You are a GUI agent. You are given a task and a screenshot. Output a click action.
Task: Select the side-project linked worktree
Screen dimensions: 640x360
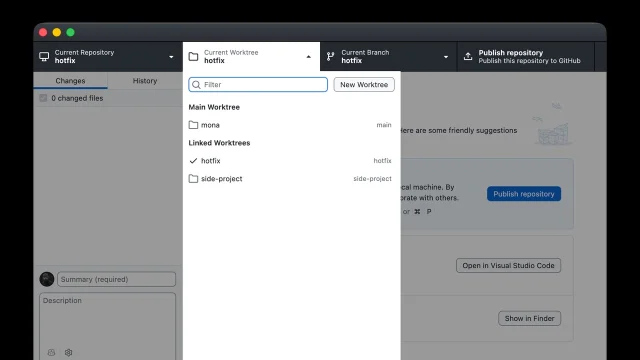pos(291,179)
